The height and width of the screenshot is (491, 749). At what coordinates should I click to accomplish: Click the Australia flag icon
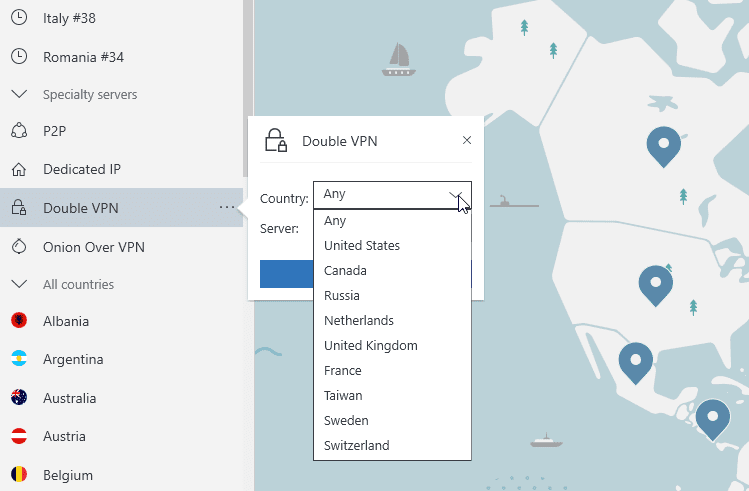(18, 398)
